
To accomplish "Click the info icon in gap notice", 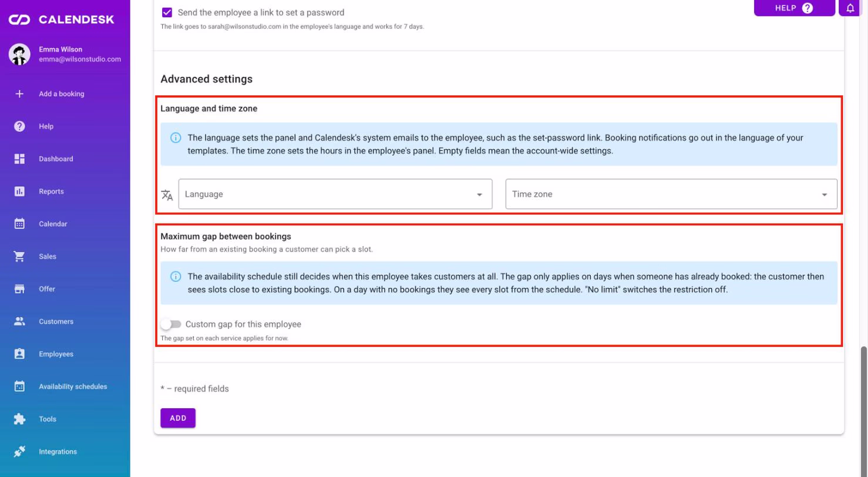I will 176,277.
